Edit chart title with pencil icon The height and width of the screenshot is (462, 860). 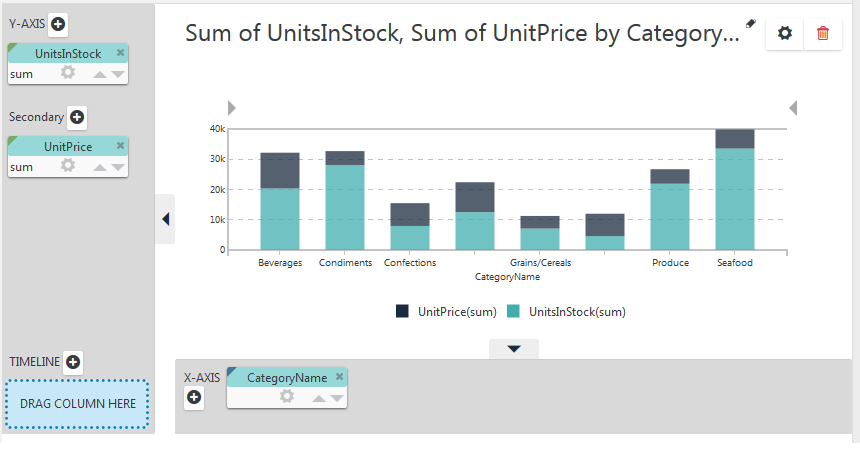click(750, 24)
